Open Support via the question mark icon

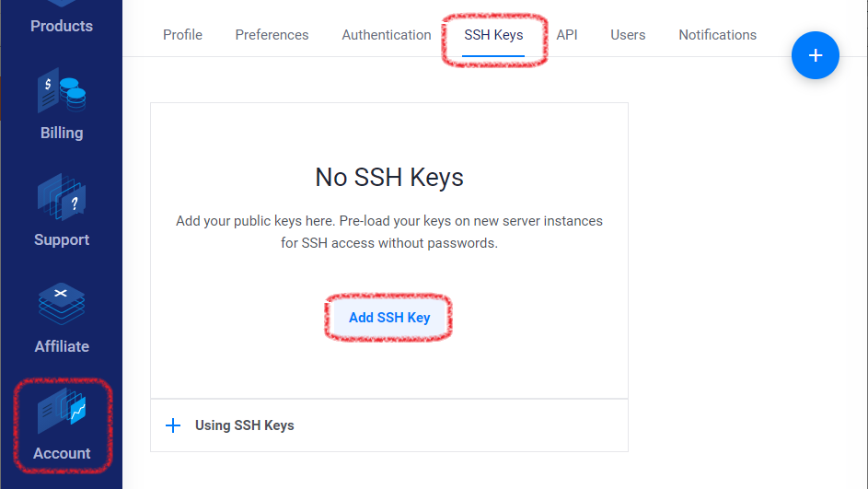pyautogui.click(x=62, y=197)
